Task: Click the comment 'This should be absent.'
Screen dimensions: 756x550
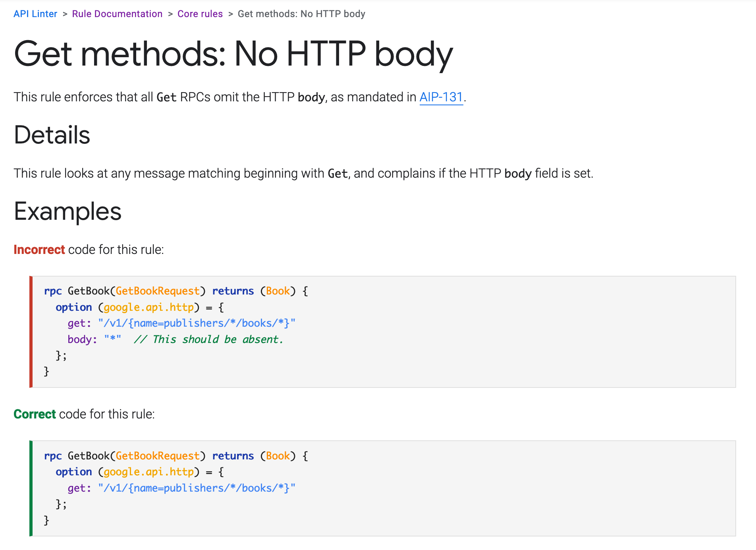Action: pos(208,339)
